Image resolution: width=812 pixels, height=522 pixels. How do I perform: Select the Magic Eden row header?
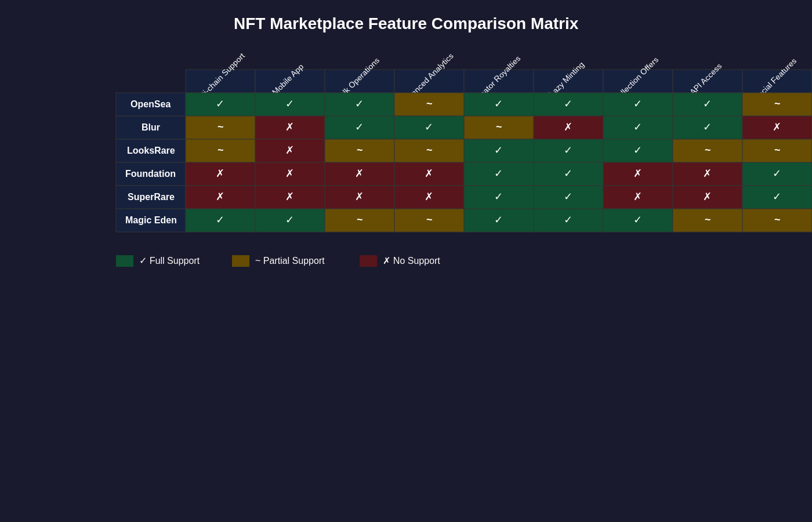click(151, 220)
